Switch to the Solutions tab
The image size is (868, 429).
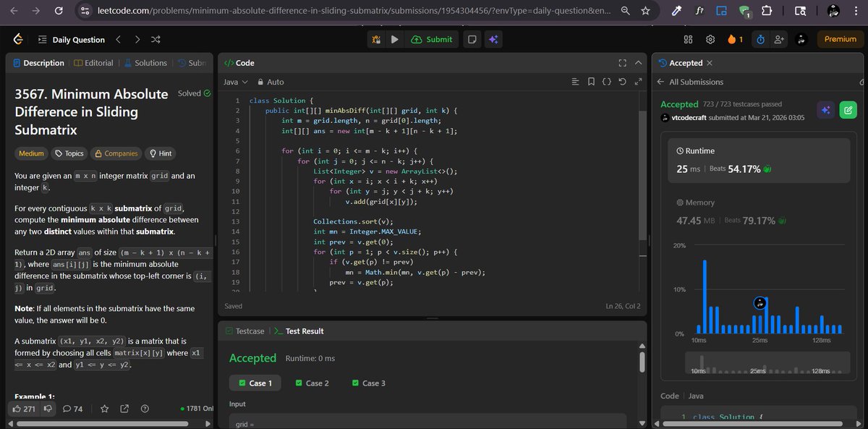pyautogui.click(x=146, y=63)
